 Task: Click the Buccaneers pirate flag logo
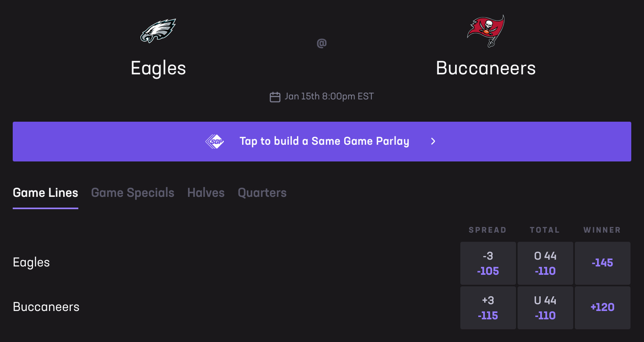coord(486,31)
